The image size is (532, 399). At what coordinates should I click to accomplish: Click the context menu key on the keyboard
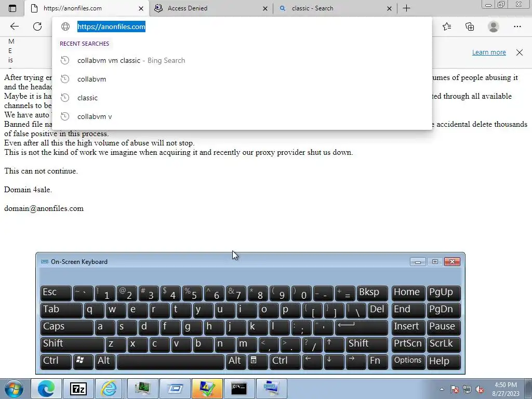(x=258, y=362)
